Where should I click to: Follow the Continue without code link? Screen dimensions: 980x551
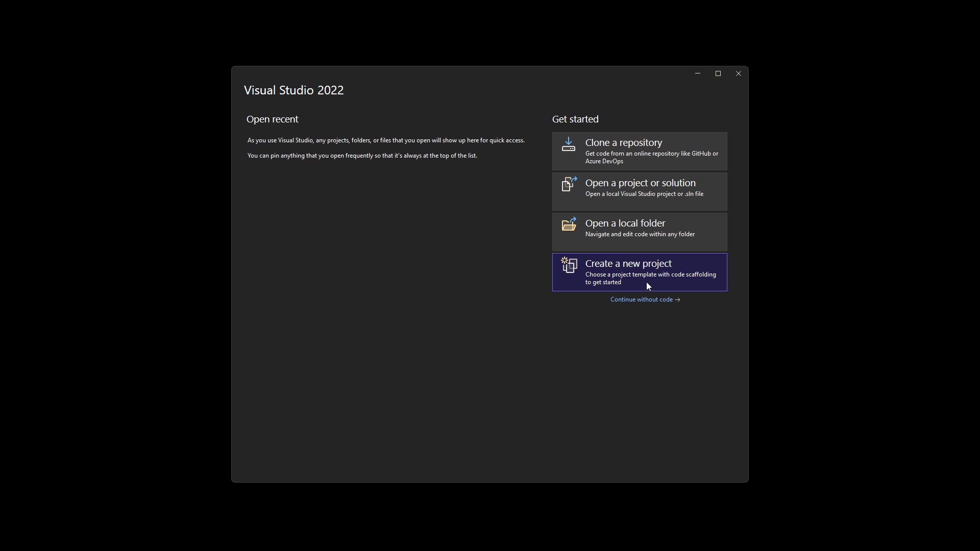[641, 299]
